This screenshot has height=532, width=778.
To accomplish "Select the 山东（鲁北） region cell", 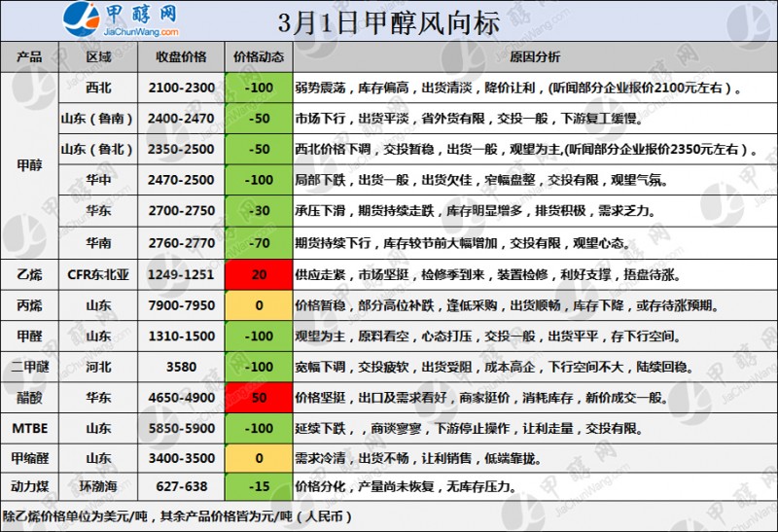I will (x=98, y=150).
